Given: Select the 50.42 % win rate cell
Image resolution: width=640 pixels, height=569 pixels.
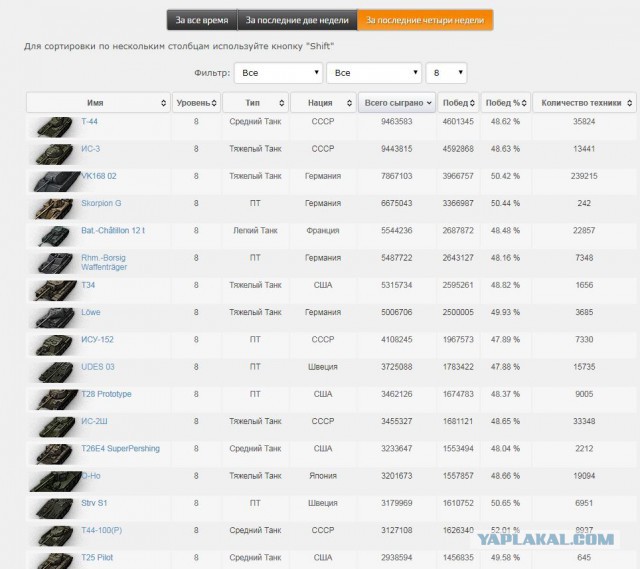Looking at the screenshot, I should tap(505, 176).
